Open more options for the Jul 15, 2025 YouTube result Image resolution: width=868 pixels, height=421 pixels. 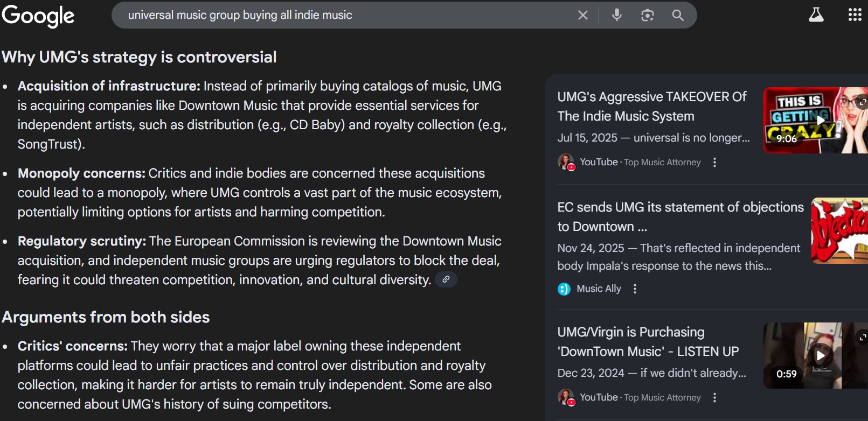tap(715, 162)
